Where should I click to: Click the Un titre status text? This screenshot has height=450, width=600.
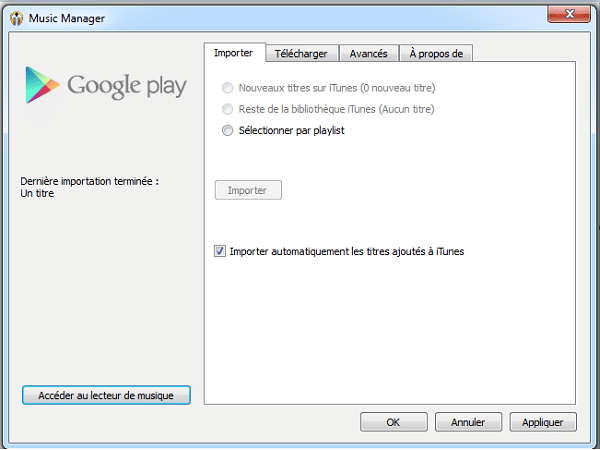(37, 194)
